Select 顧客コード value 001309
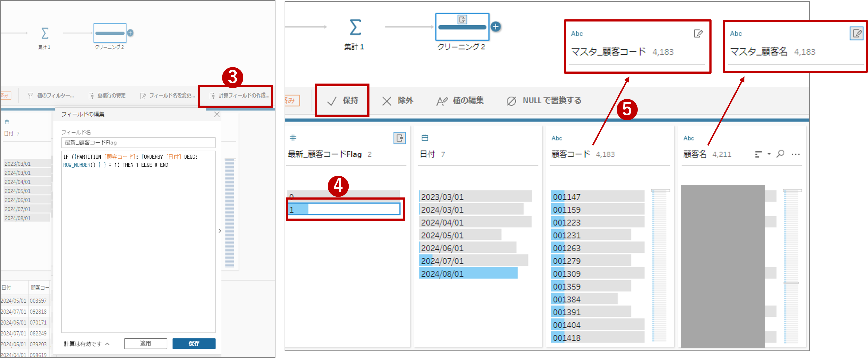This screenshot has height=358, width=868. click(x=598, y=273)
